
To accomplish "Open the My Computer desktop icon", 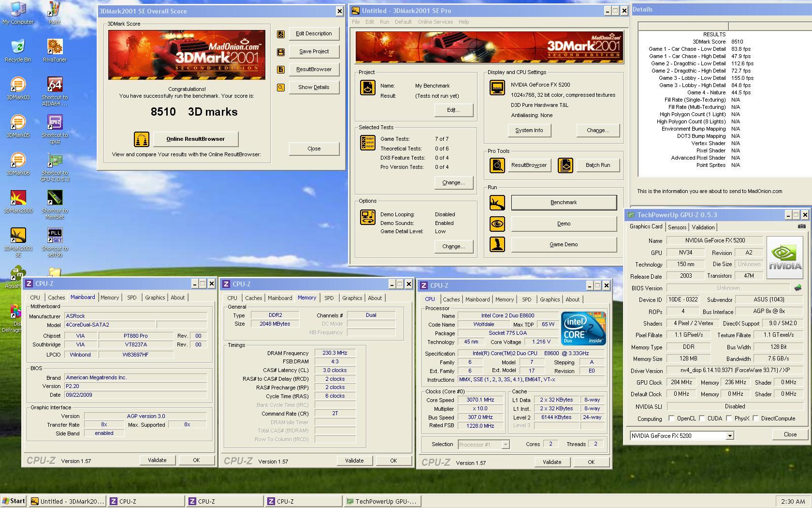I will click(18, 13).
